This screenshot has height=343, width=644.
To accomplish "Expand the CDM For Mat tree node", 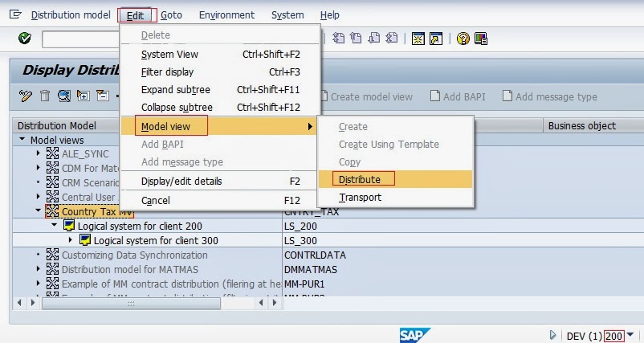I will coord(39,168).
